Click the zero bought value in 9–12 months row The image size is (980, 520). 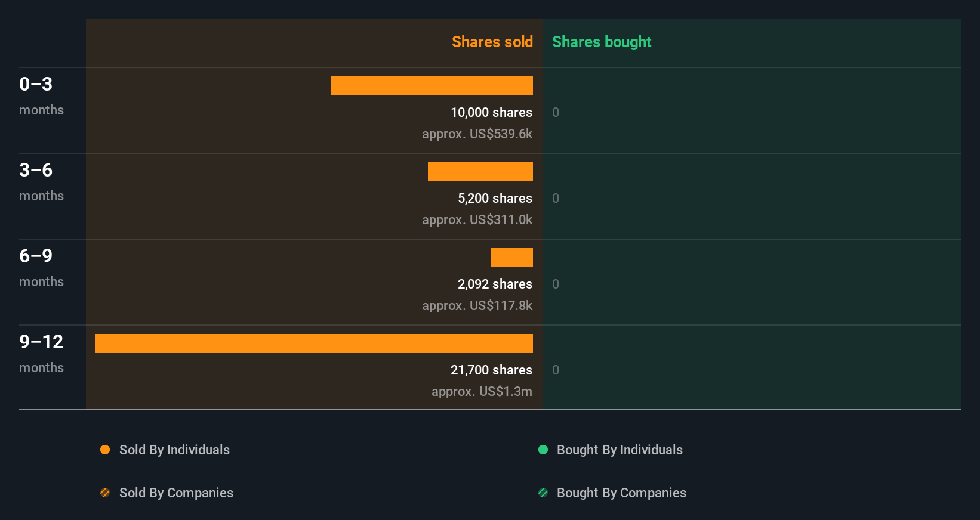[x=556, y=370]
